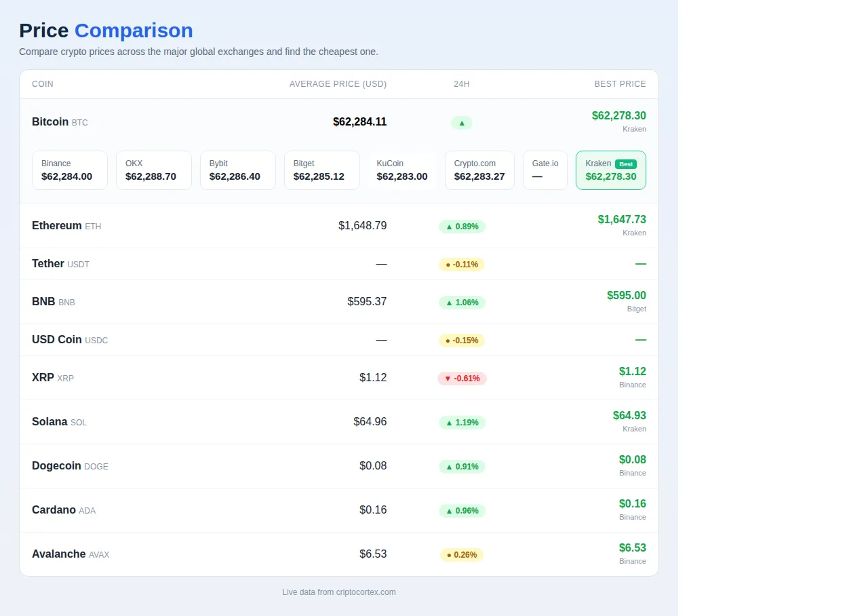868x616 pixels.
Task: Select the OKX exchange price card
Action: pyautogui.click(x=154, y=170)
